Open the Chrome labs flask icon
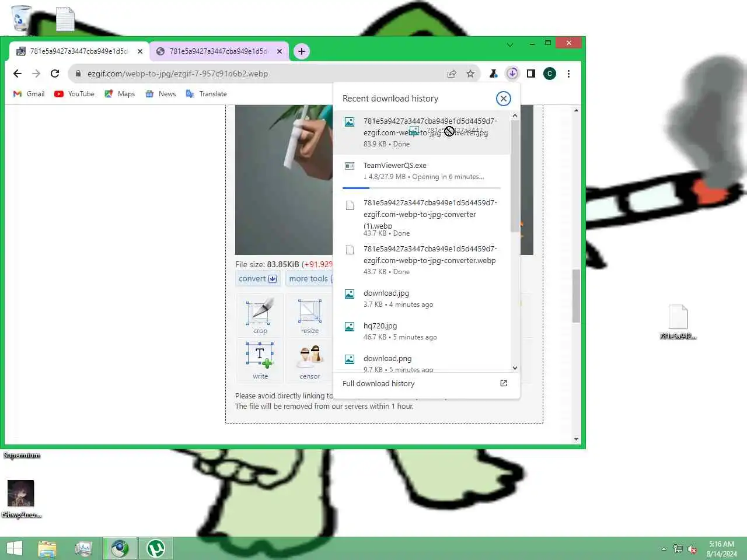The image size is (747, 560). (x=493, y=73)
